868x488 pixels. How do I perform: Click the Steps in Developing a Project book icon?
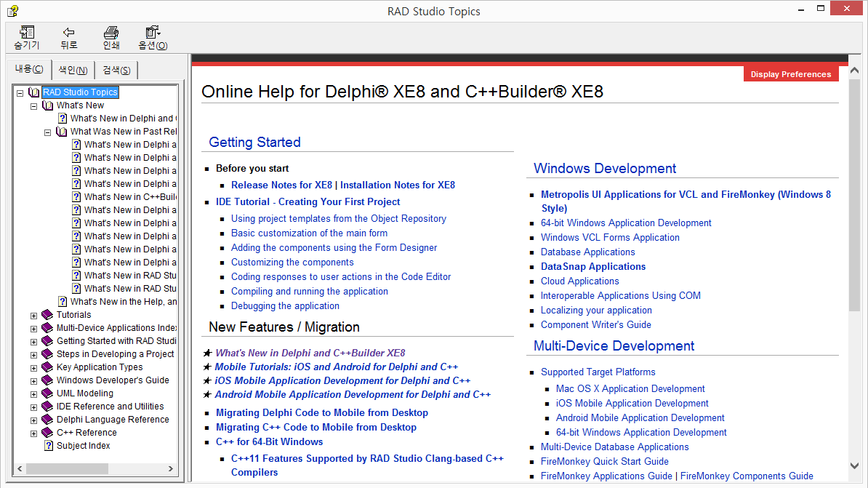[47, 354]
